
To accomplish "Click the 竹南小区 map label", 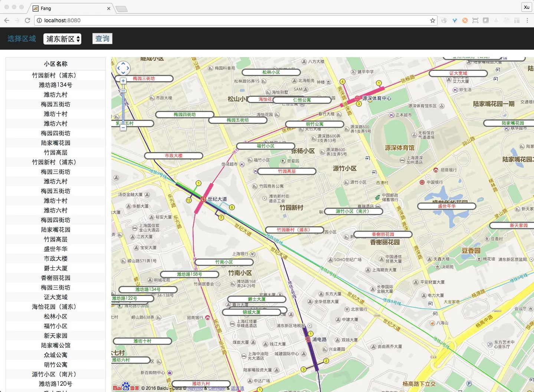I will (224, 262).
